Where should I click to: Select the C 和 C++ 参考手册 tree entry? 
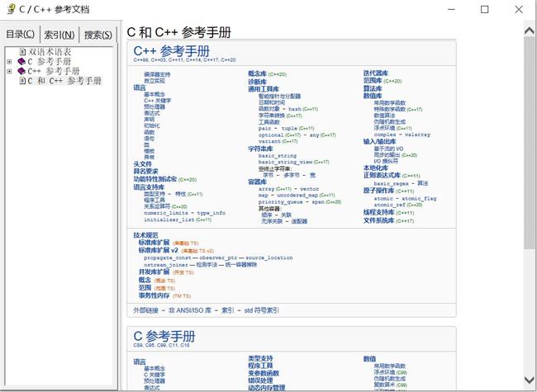click(x=64, y=81)
